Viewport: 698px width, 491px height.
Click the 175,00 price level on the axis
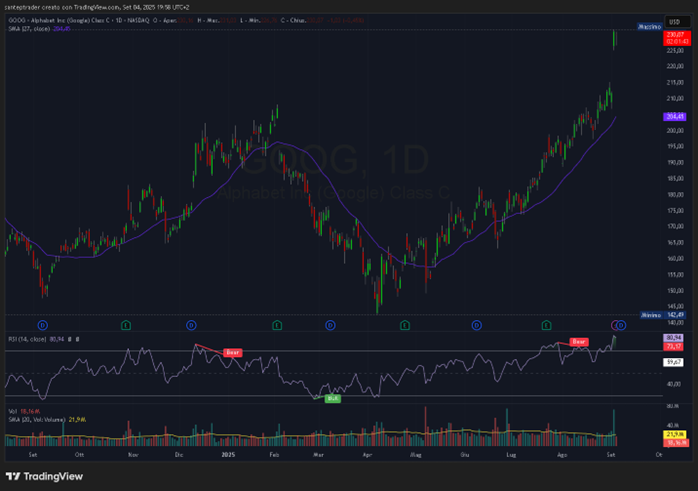(x=675, y=211)
